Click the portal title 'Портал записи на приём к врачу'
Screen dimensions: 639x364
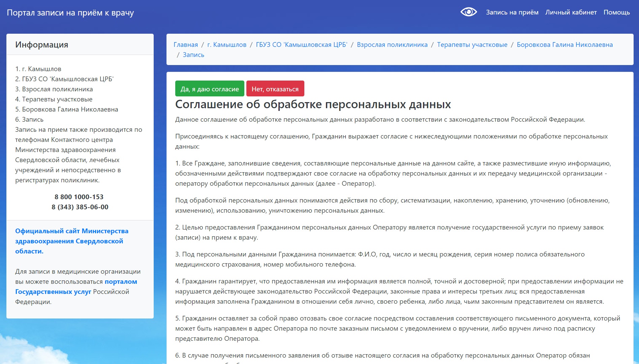(x=70, y=13)
